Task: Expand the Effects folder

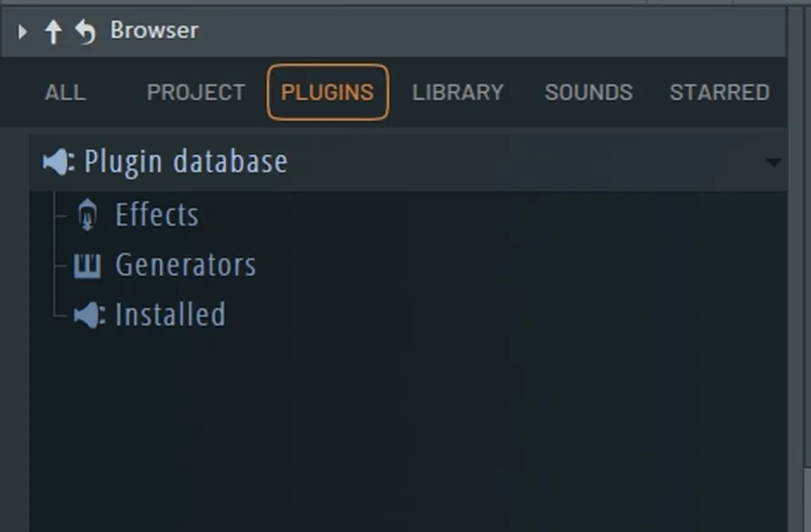Action: click(x=157, y=215)
